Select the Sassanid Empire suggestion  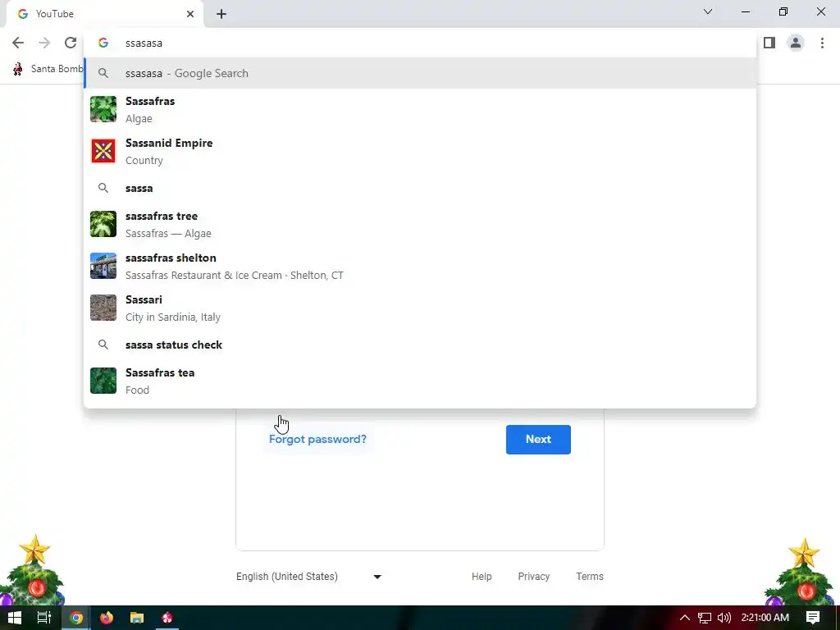coord(420,151)
